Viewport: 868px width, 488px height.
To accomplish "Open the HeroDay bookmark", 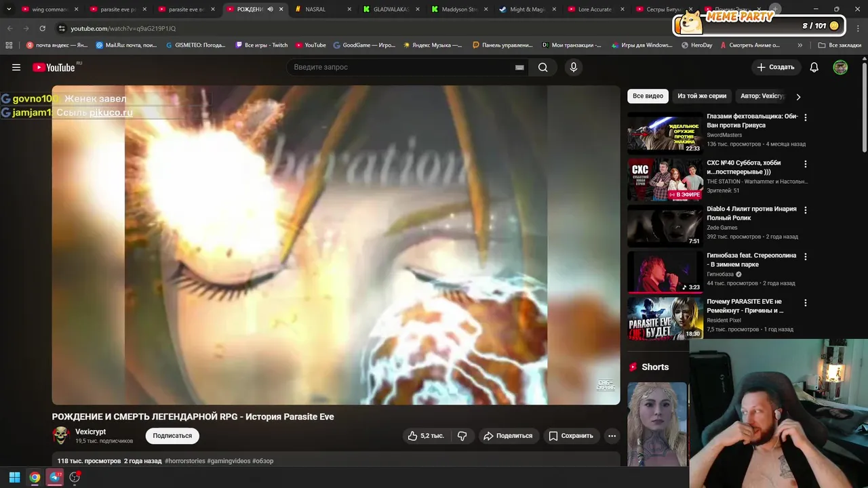I will pyautogui.click(x=696, y=45).
